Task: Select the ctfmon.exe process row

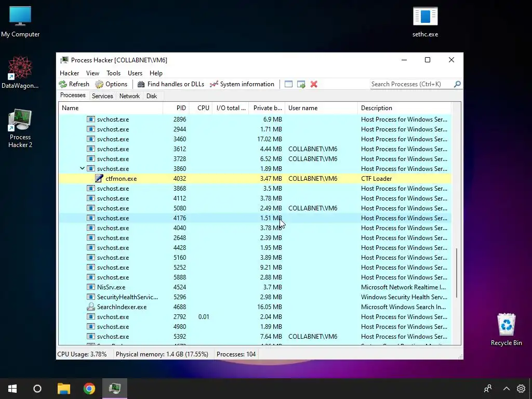Action: [x=255, y=179]
